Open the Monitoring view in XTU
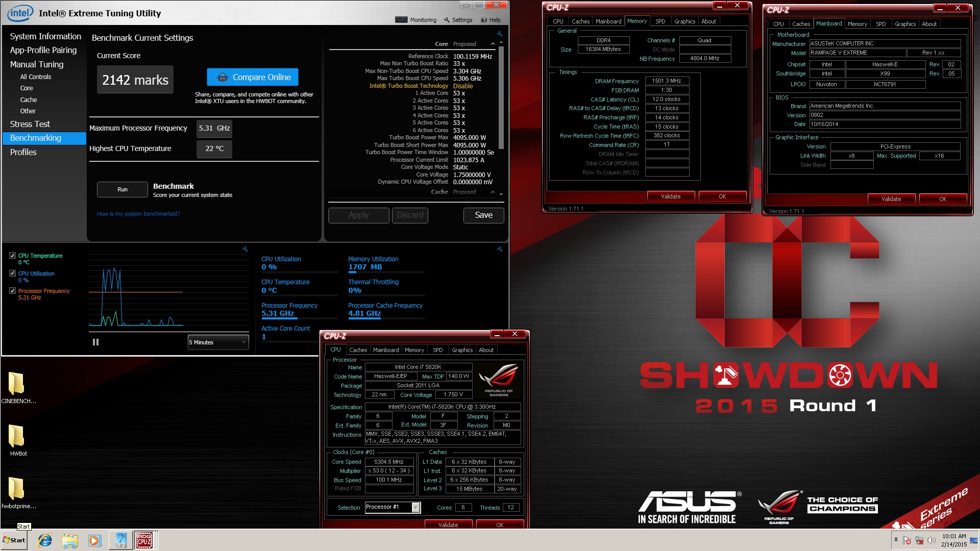 (x=416, y=20)
